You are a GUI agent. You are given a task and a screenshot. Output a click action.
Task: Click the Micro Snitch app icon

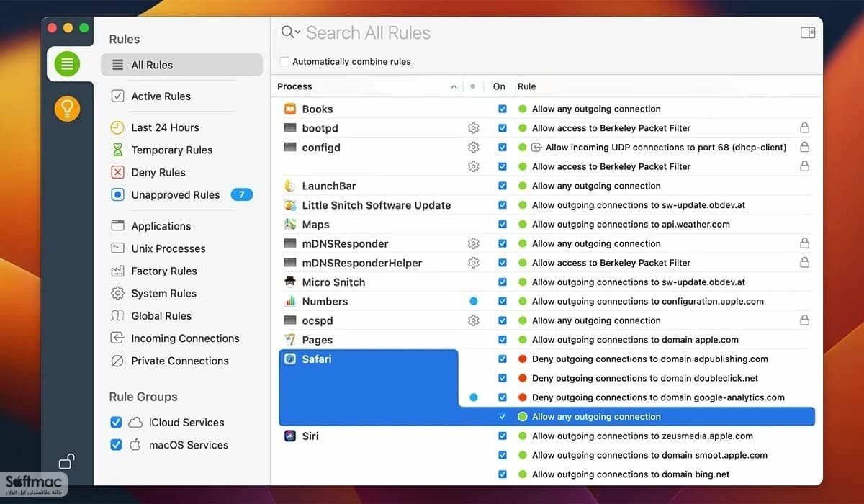290,282
